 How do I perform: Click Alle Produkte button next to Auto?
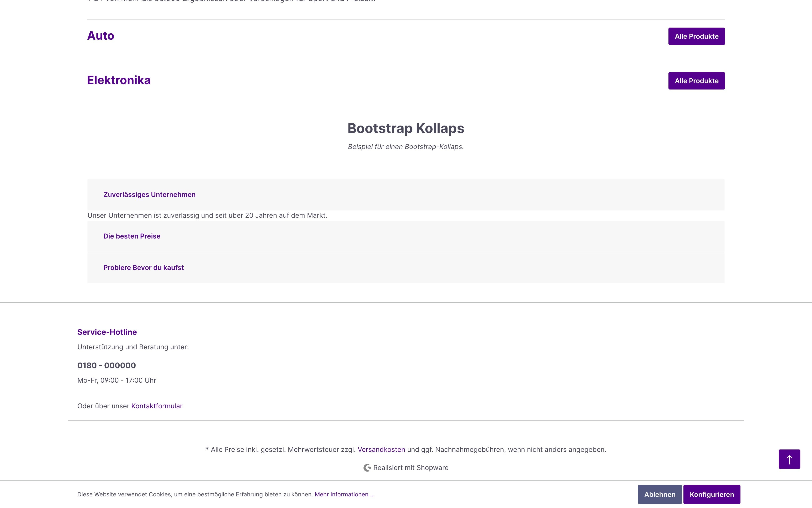pos(696,36)
